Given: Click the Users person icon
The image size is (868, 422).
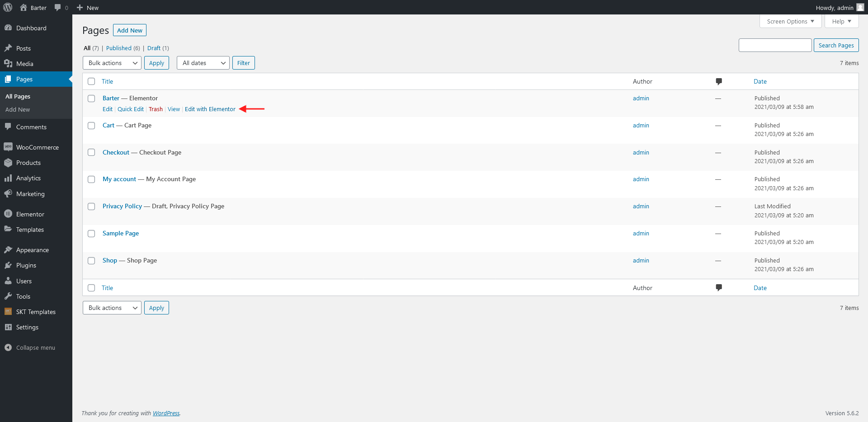Looking at the screenshot, I should (8, 281).
